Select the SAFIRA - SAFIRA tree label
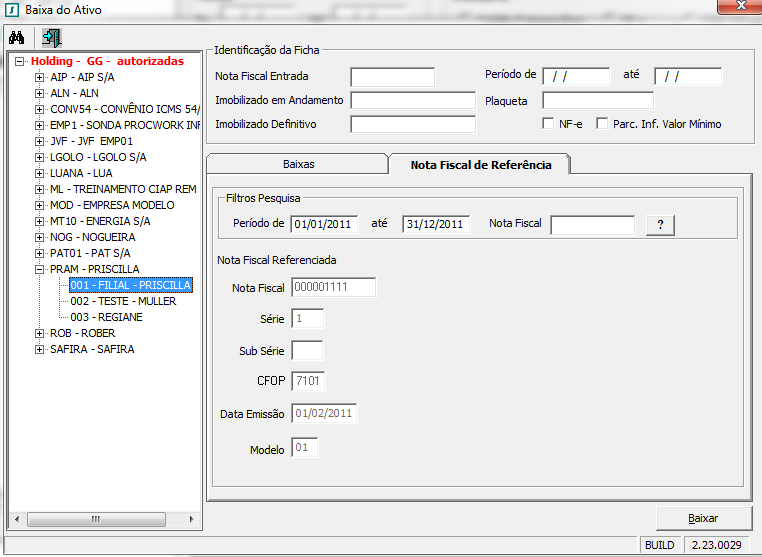Viewport: 762px width, 557px height. pyautogui.click(x=92, y=349)
